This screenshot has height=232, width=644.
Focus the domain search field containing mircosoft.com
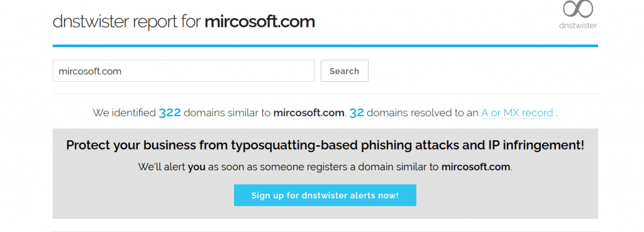click(183, 71)
